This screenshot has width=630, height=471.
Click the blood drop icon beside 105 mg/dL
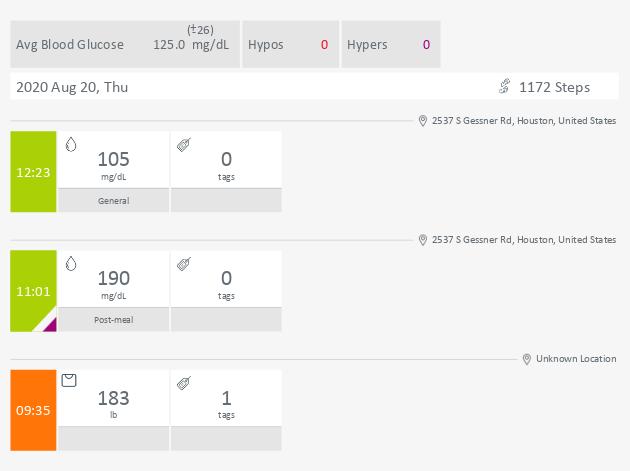(71, 144)
